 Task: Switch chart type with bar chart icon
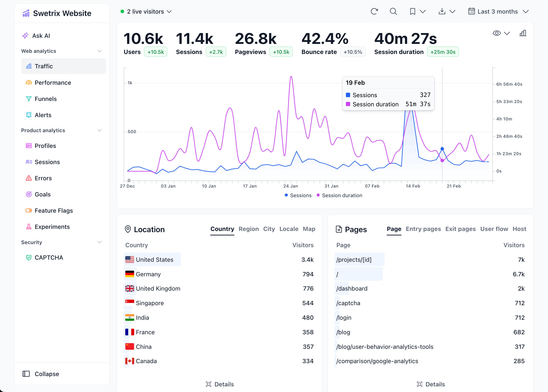(523, 33)
